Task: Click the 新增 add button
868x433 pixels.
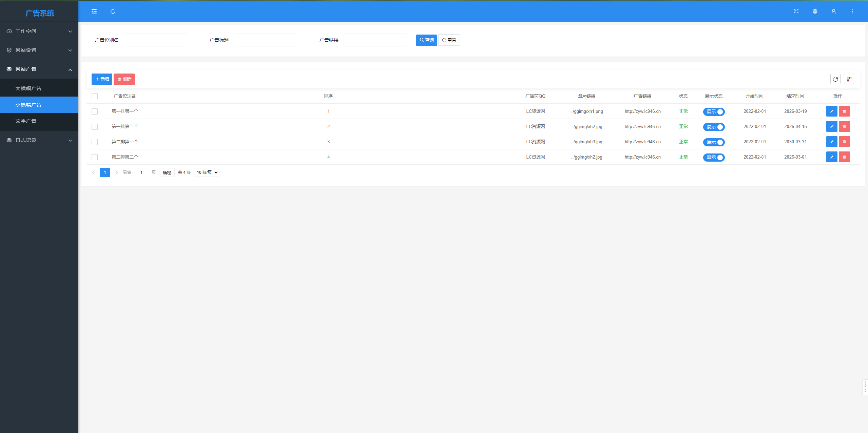Action: [x=102, y=79]
